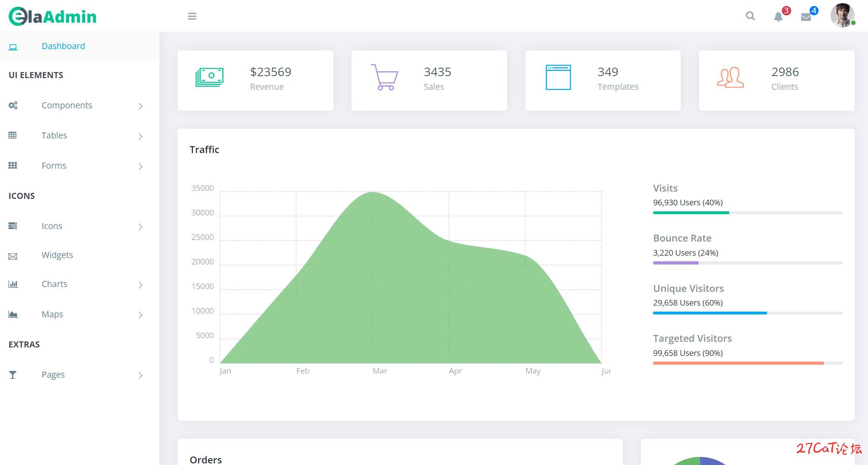
Task: Open the notifications bell icon
Action: coord(778,17)
